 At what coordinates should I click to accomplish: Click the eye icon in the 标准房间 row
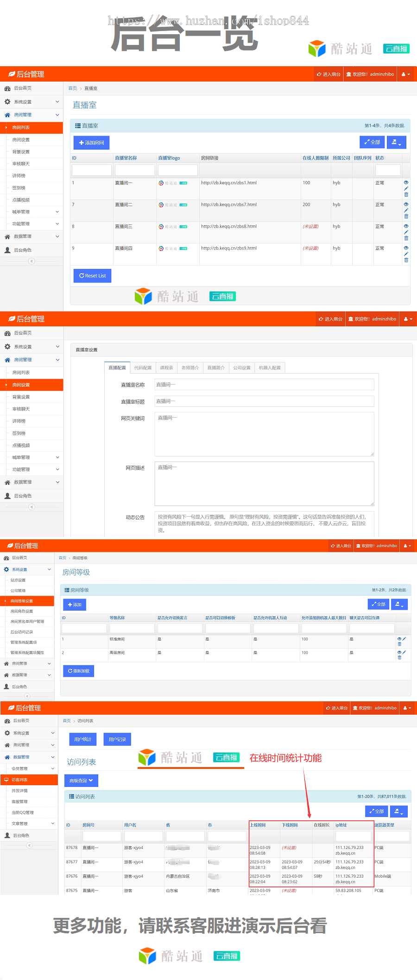399,639
